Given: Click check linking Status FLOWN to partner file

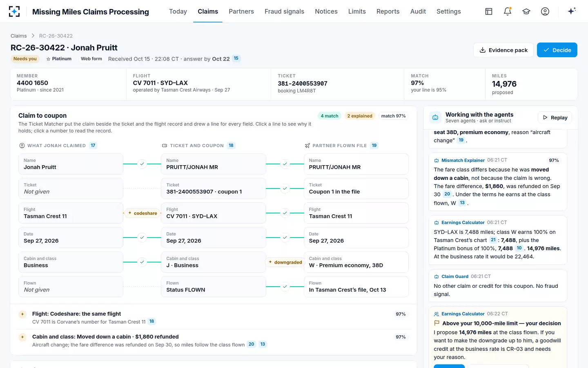Looking at the screenshot, I should (x=285, y=287).
